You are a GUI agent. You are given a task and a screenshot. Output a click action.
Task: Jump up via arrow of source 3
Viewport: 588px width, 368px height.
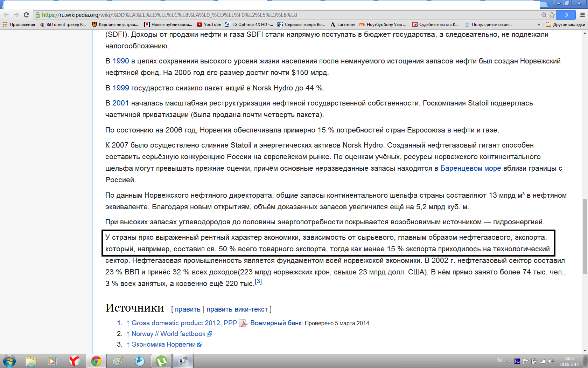[x=128, y=345]
